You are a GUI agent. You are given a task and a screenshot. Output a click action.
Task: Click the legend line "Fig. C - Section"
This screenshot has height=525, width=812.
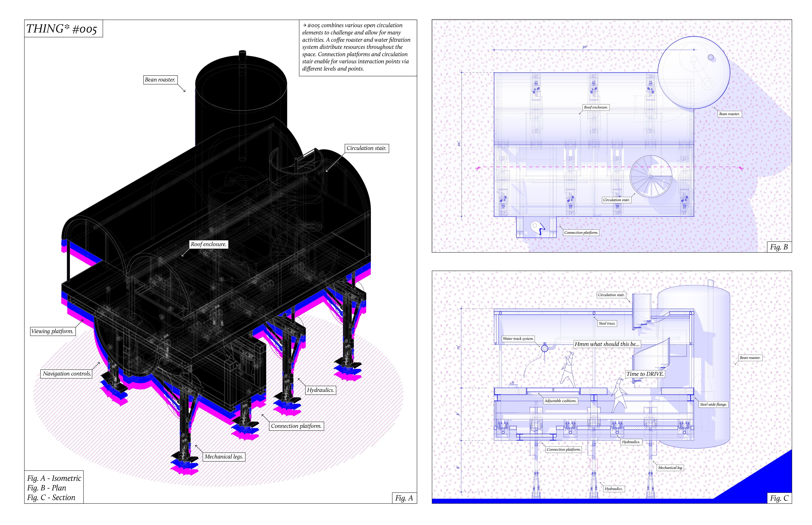pos(51,498)
